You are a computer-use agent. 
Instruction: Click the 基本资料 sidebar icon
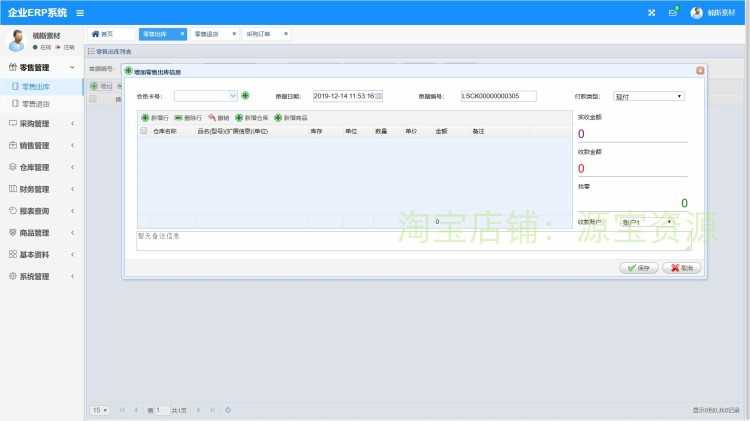[13, 254]
